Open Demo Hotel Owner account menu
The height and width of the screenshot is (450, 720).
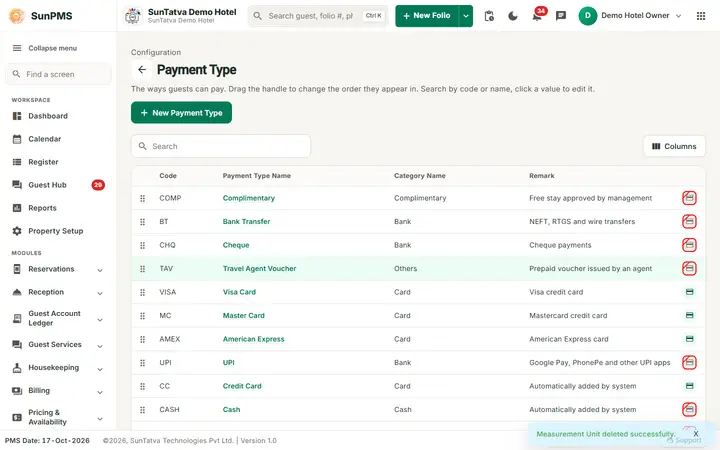tap(630, 16)
